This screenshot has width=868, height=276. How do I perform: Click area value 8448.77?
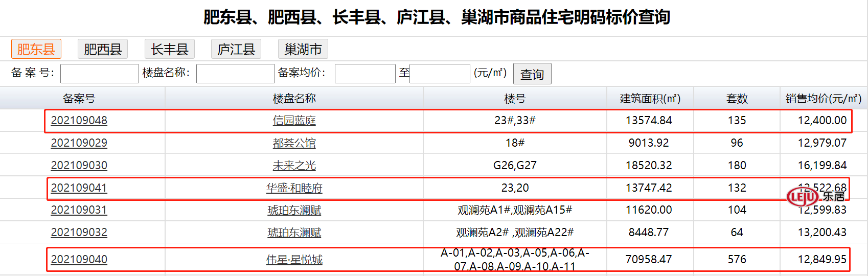tap(649, 233)
